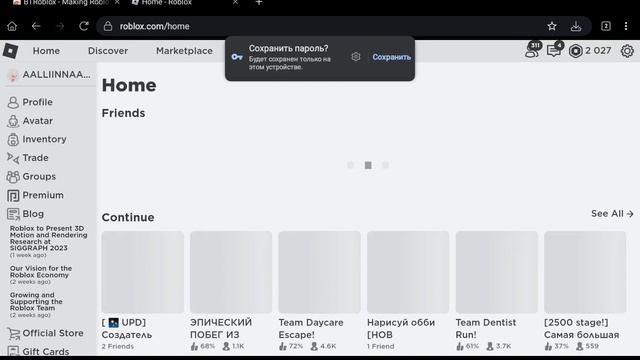
Task: Open messages icon with 4 badge
Action: (x=555, y=50)
